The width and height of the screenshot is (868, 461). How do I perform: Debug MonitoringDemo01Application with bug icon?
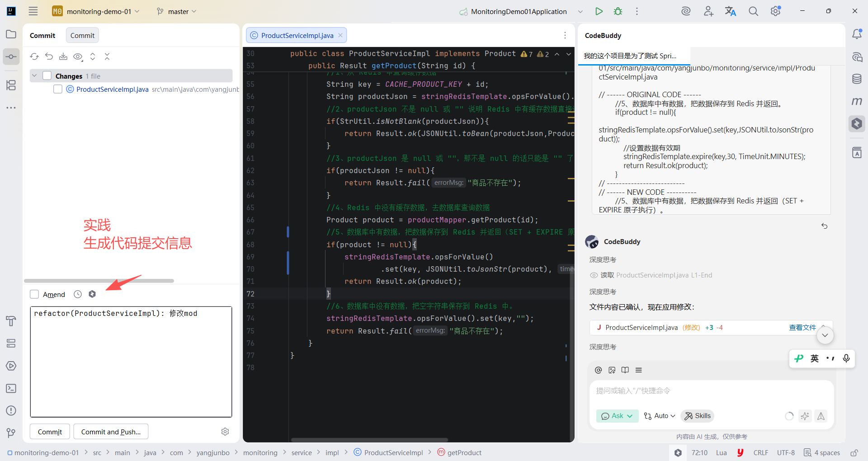(618, 11)
